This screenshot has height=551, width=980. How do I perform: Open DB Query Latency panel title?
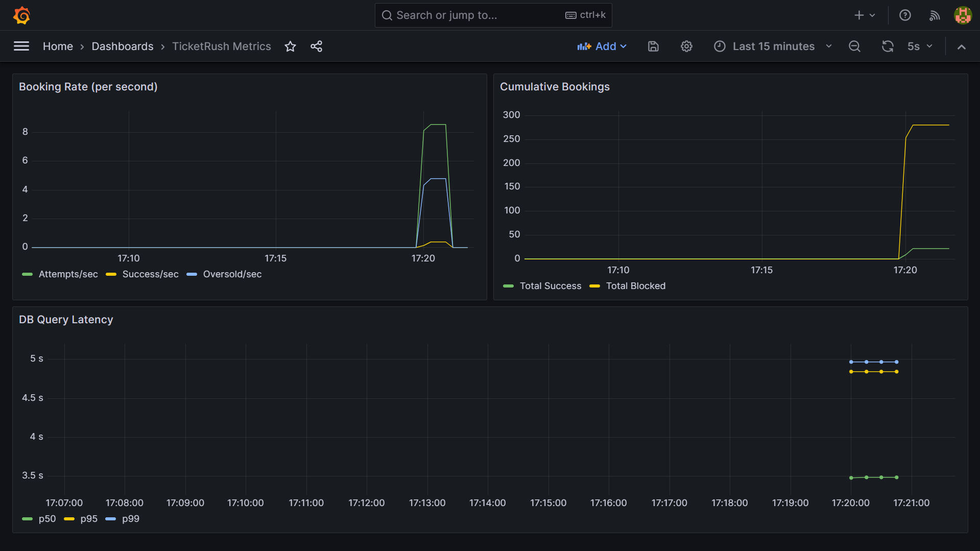(66, 320)
